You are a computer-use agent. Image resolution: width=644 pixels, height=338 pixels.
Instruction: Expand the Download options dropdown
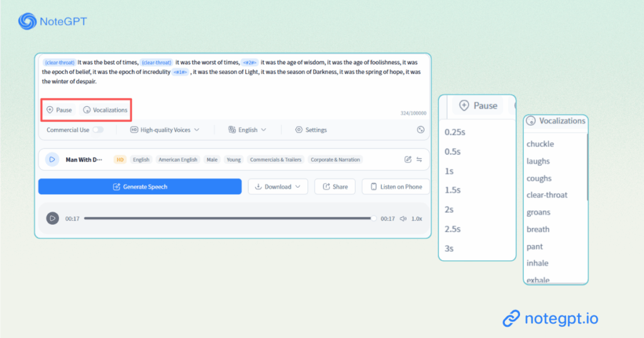pos(277,187)
